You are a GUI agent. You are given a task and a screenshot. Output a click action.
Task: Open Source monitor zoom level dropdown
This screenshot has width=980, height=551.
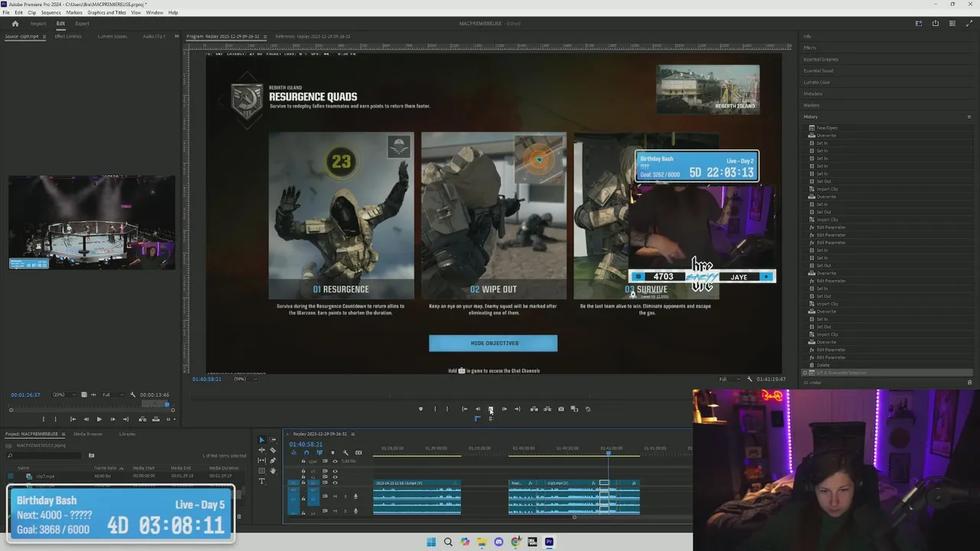click(x=64, y=394)
